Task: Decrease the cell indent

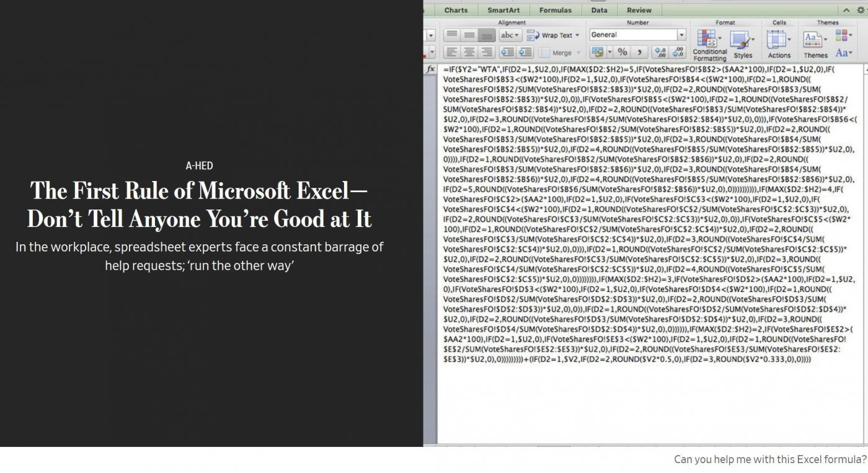Action: pyautogui.click(x=508, y=53)
